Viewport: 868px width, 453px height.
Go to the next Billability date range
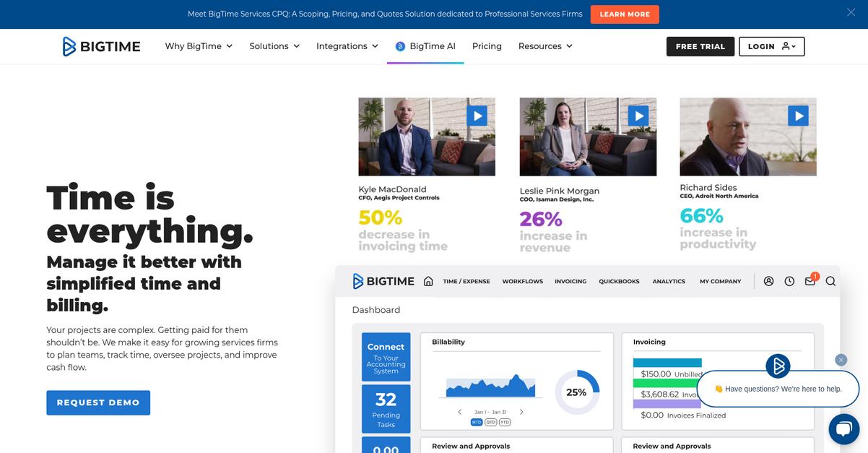tap(521, 412)
